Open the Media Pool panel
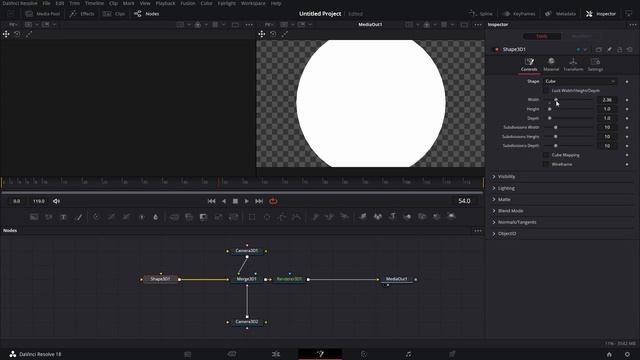The height and width of the screenshot is (360, 640). 43,14
